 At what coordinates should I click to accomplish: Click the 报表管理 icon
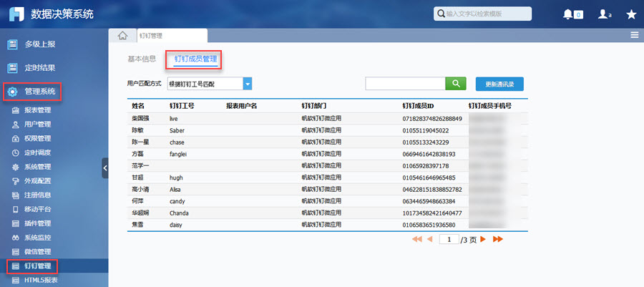pyautogui.click(x=16, y=110)
